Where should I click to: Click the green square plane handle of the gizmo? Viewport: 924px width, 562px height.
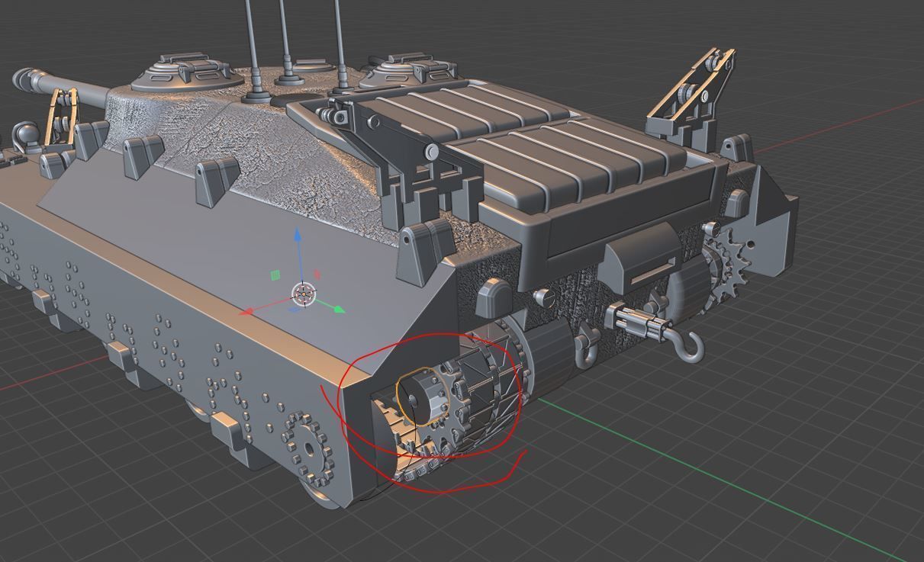pyautogui.click(x=275, y=275)
